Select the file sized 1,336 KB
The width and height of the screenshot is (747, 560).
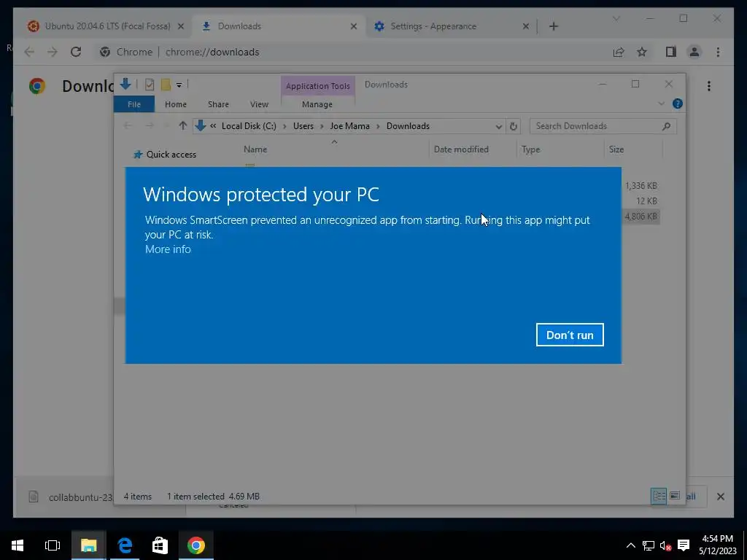pos(640,186)
